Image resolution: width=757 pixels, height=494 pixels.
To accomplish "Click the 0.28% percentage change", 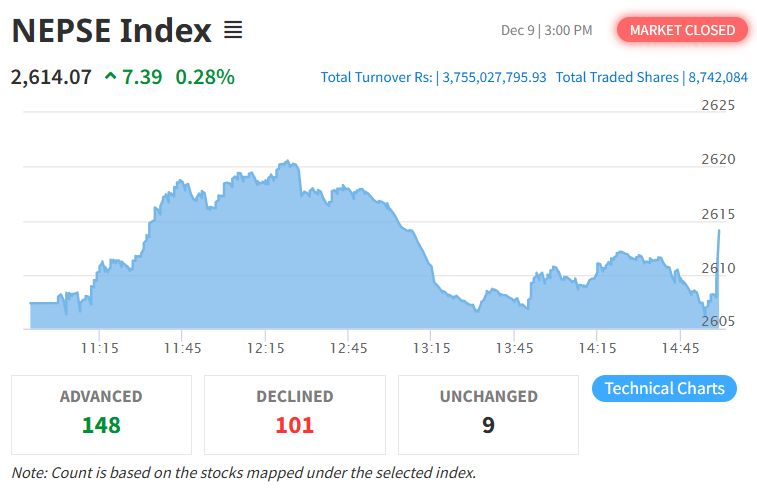I will point(205,76).
